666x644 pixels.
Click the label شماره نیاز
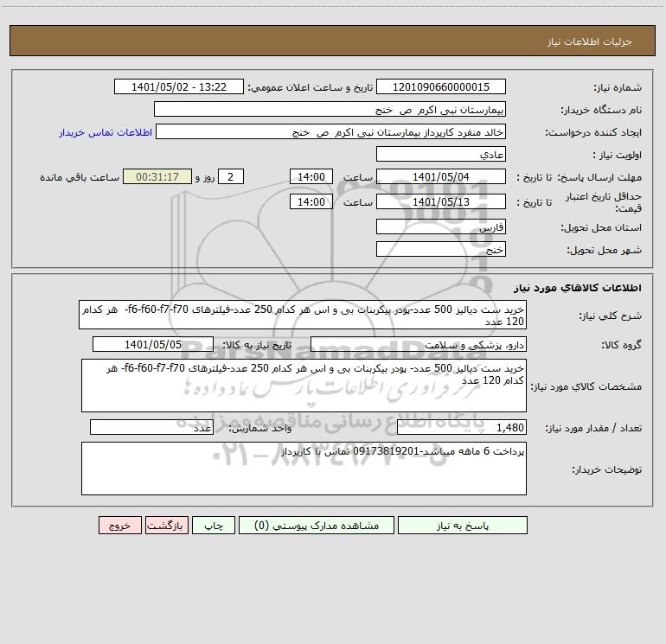[618, 87]
